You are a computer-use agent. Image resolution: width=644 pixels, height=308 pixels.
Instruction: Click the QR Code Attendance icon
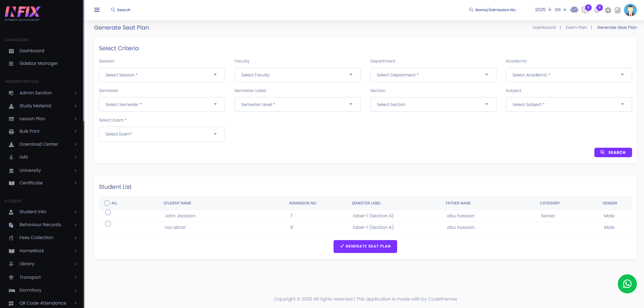[11, 303]
